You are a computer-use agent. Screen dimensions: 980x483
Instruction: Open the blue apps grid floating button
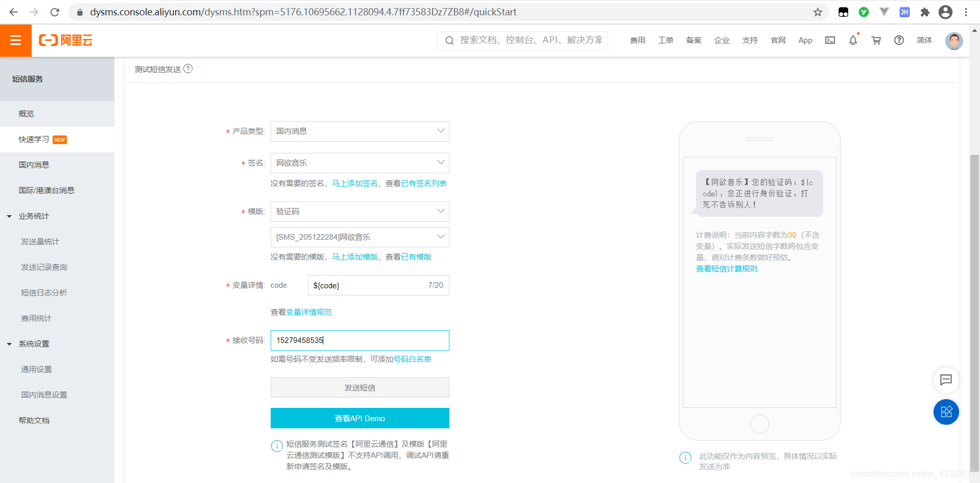pyautogui.click(x=946, y=412)
